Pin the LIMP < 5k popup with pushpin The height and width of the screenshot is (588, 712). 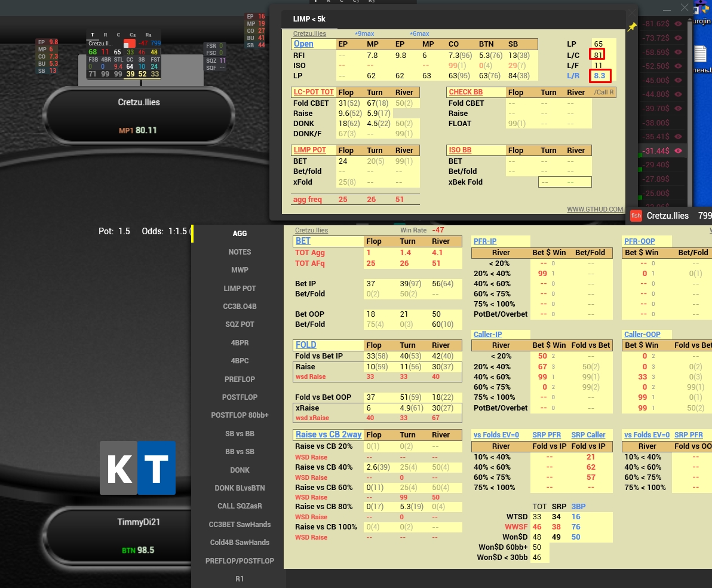coord(632,27)
